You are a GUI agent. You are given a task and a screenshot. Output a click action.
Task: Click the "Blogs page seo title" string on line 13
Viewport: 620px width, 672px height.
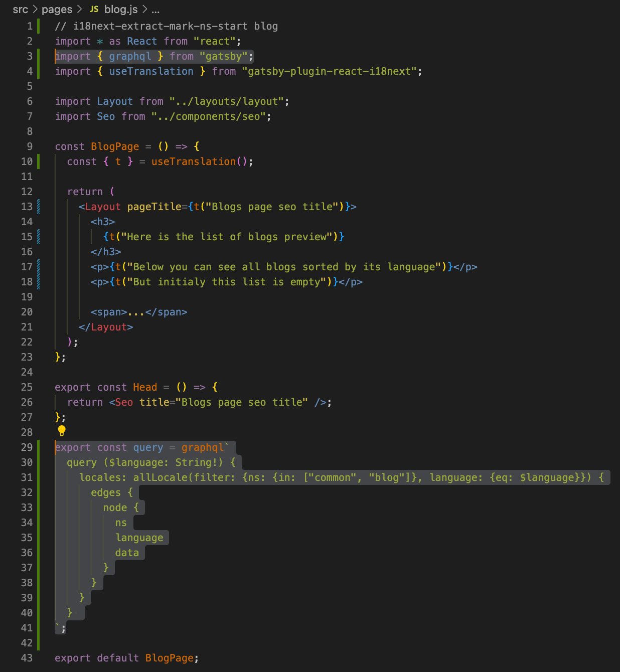(x=272, y=207)
